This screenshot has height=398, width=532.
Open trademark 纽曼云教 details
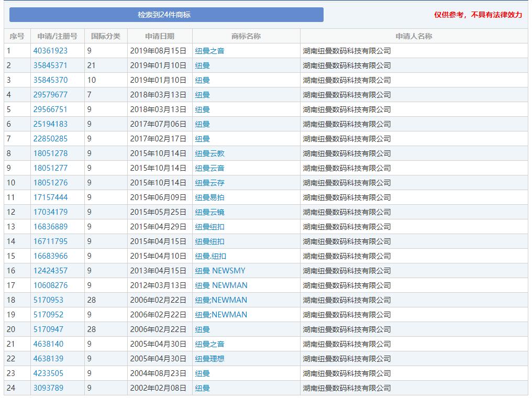tap(209, 153)
